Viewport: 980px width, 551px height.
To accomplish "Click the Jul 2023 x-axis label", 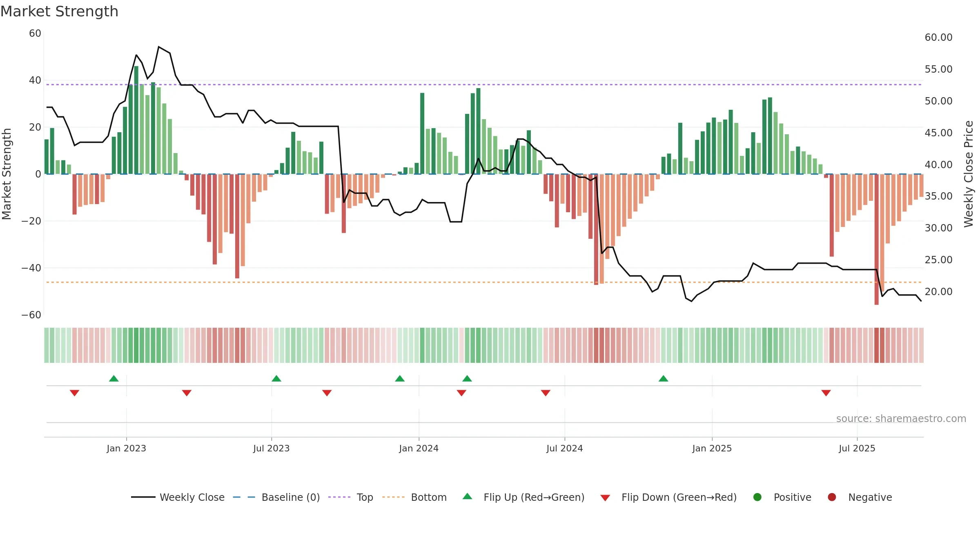I will point(271,448).
